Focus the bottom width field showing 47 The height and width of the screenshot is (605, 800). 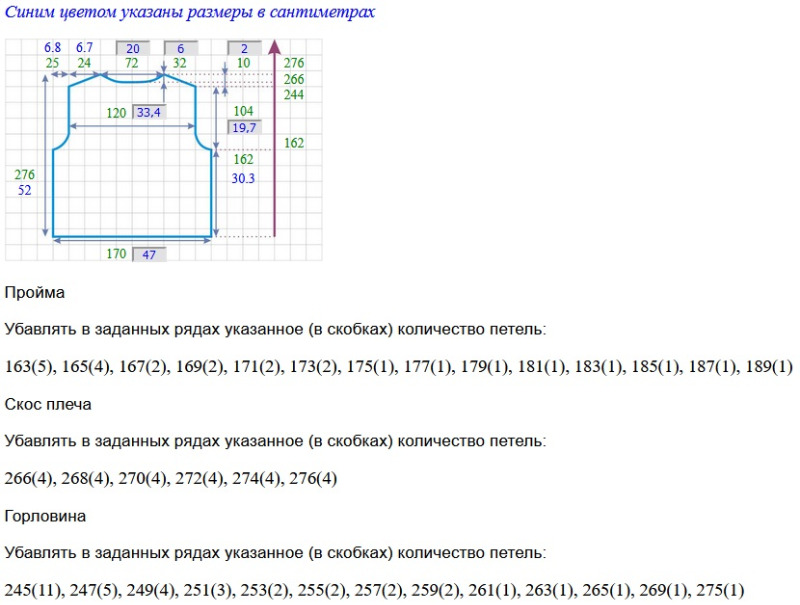point(149,254)
